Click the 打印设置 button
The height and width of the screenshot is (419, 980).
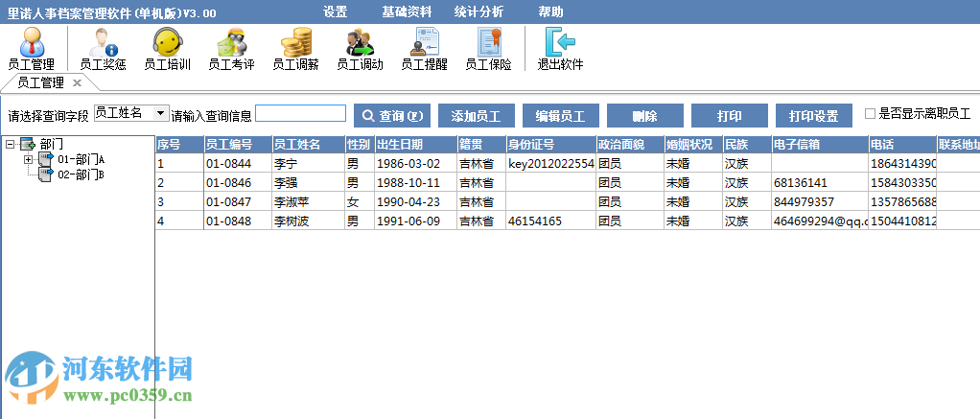pos(814,116)
